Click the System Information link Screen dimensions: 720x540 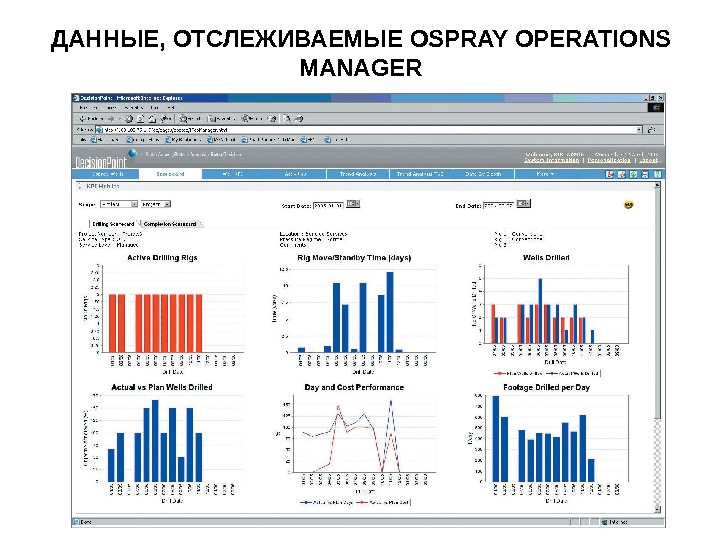pyautogui.click(x=551, y=160)
